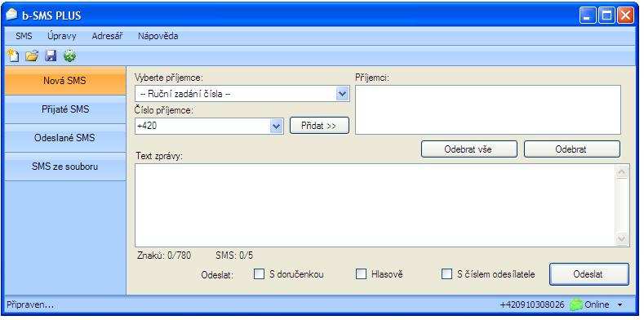644x320 pixels.
Task: Enable the S doručenkou checkbox
Action: [260, 274]
